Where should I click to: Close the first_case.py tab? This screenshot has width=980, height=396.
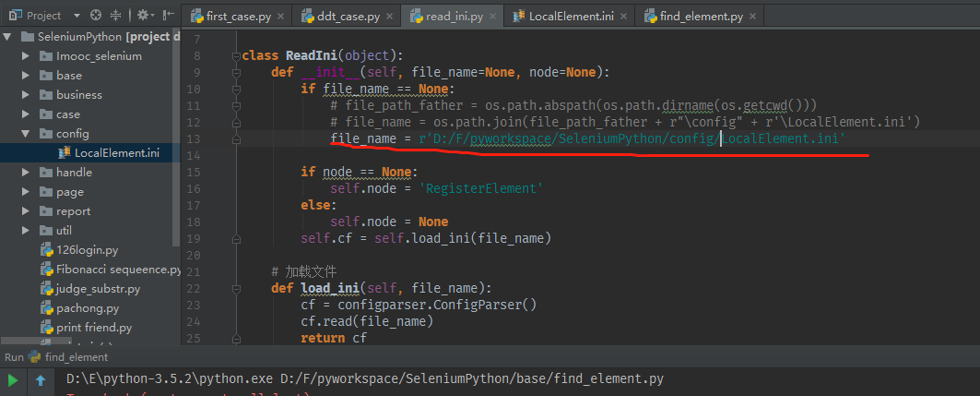coord(279,17)
